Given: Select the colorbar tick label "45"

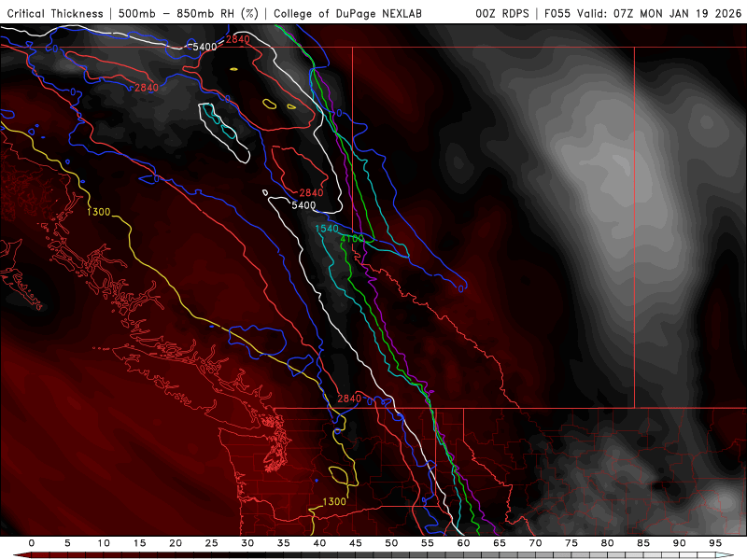Looking at the screenshot, I should click(356, 543).
